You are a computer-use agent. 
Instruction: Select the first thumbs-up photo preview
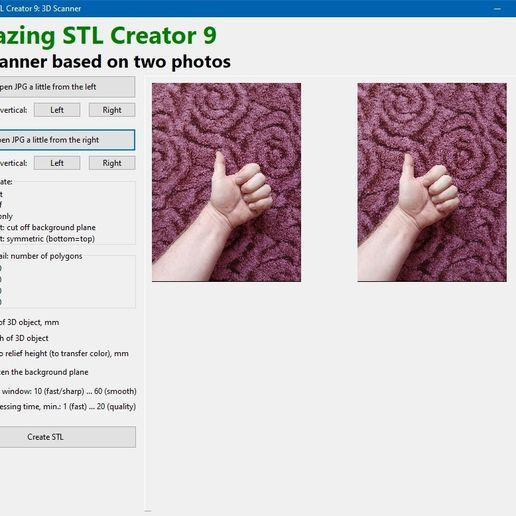pyautogui.click(x=227, y=182)
